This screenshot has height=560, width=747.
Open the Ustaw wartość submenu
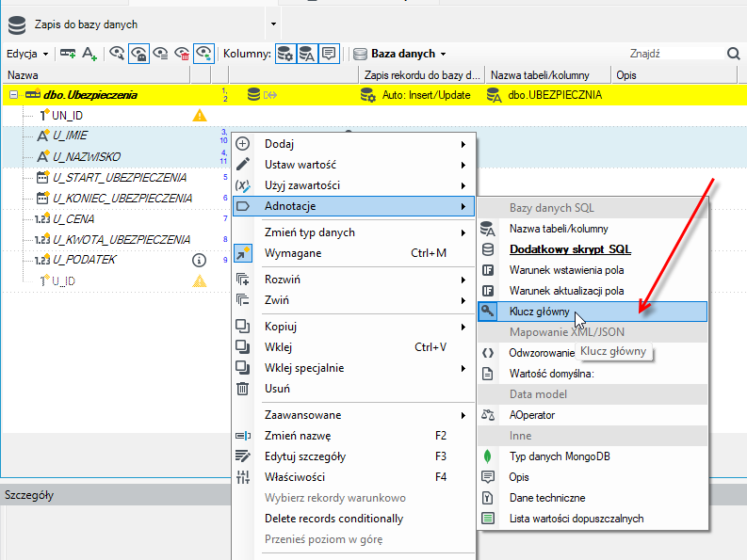(x=353, y=165)
